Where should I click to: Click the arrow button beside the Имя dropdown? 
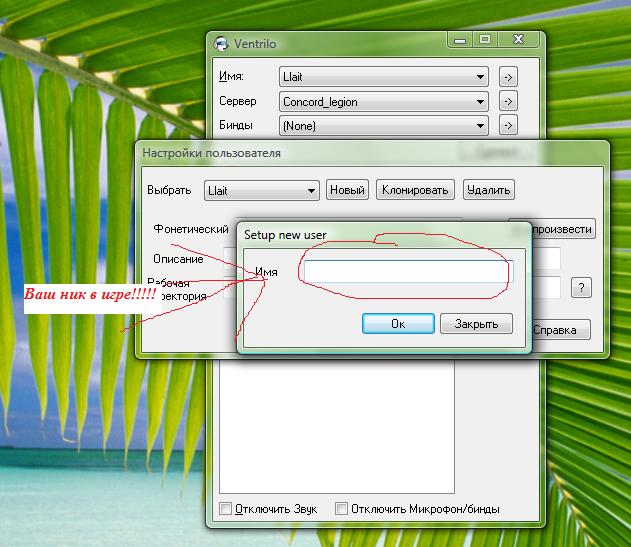[508, 76]
